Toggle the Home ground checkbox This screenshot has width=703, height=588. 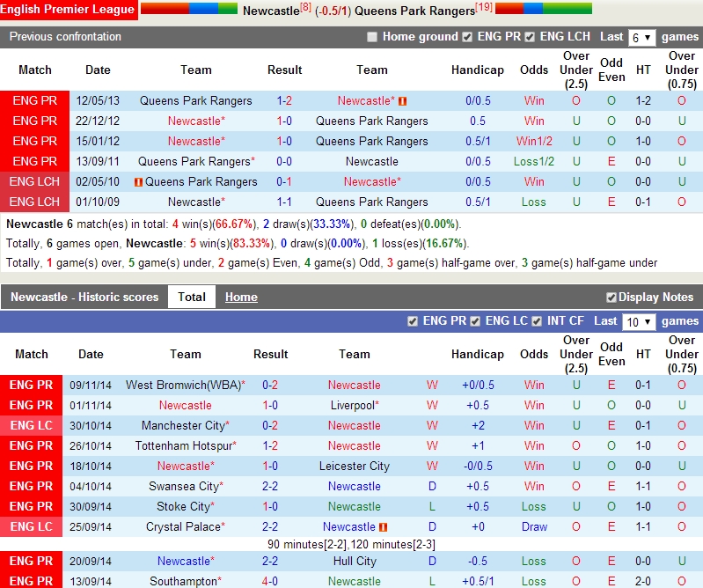point(371,37)
